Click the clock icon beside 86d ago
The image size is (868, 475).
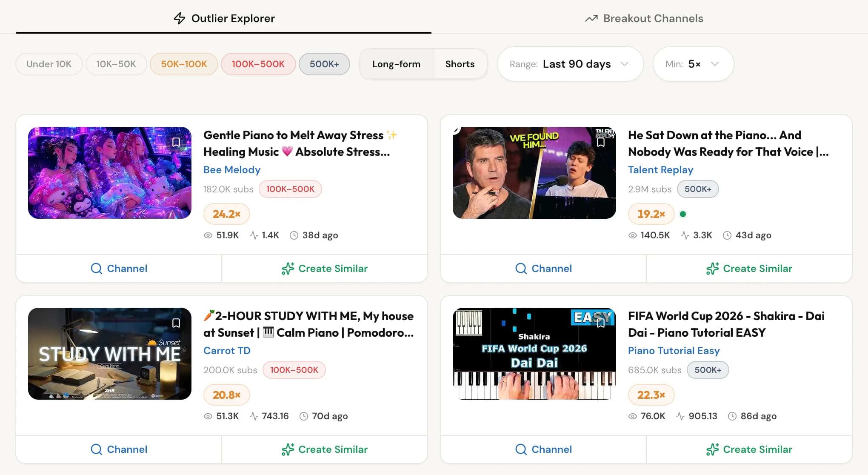(732, 416)
